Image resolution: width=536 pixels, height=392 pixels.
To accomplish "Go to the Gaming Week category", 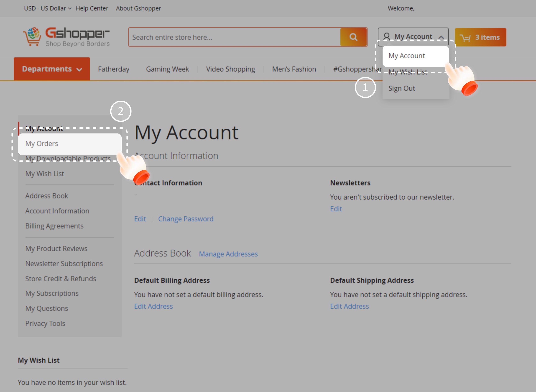I will point(167,69).
